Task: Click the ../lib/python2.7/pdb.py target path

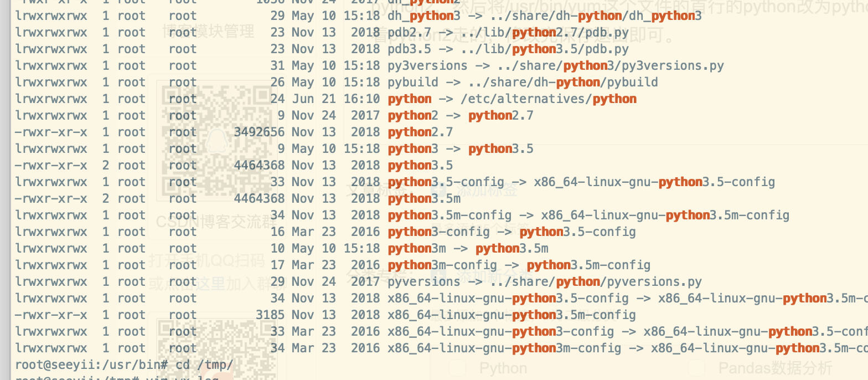Action: tap(545, 32)
